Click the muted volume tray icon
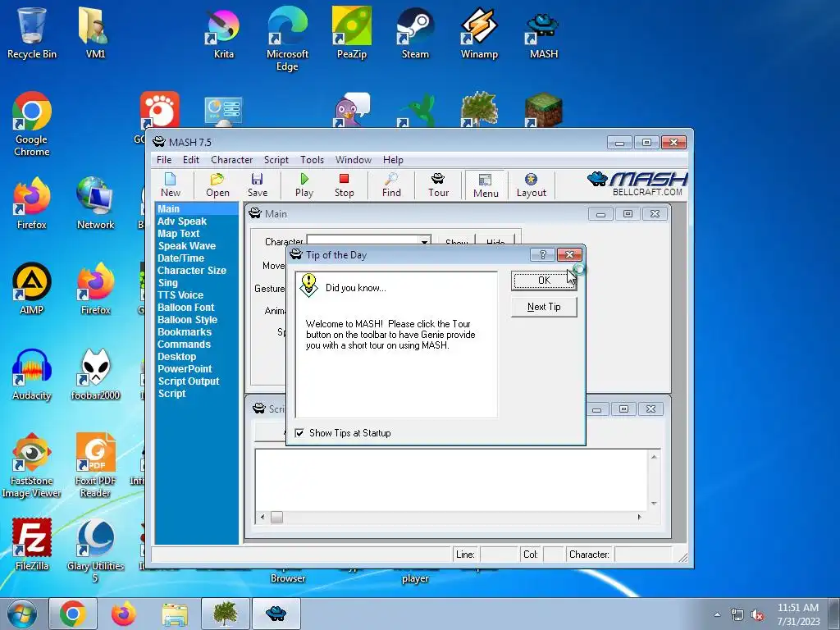The height and width of the screenshot is (630, 840). click(757, 615)
